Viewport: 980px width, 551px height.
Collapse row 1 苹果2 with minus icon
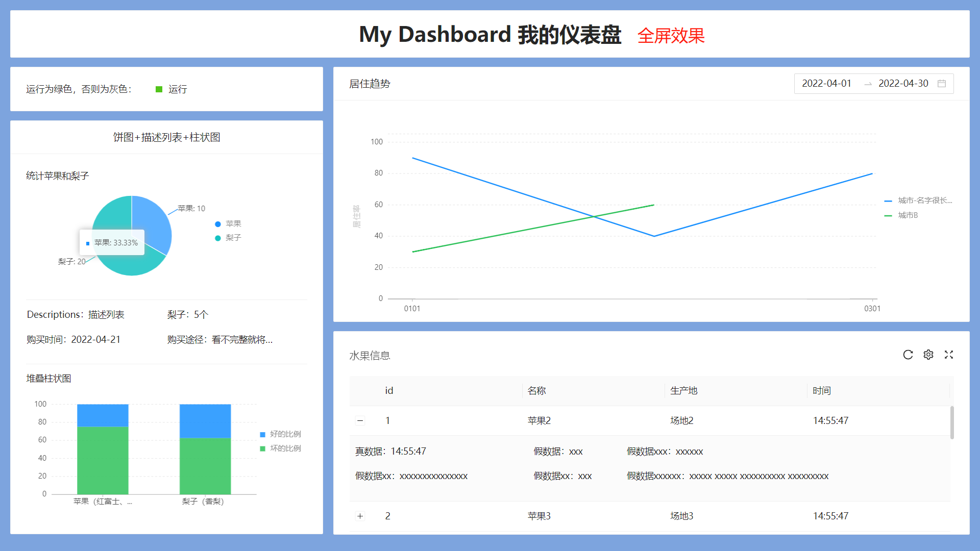(x=360, y=420)
